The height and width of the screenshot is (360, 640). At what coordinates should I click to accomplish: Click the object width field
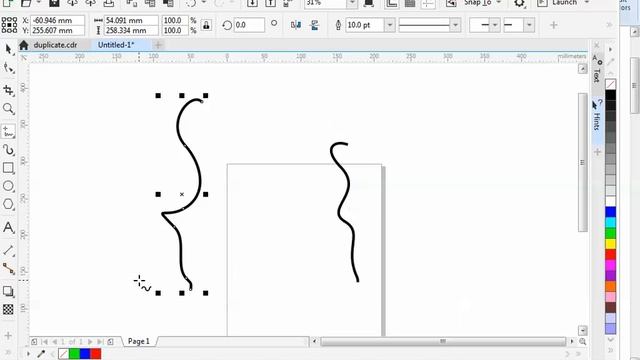[x=131, y=20]
